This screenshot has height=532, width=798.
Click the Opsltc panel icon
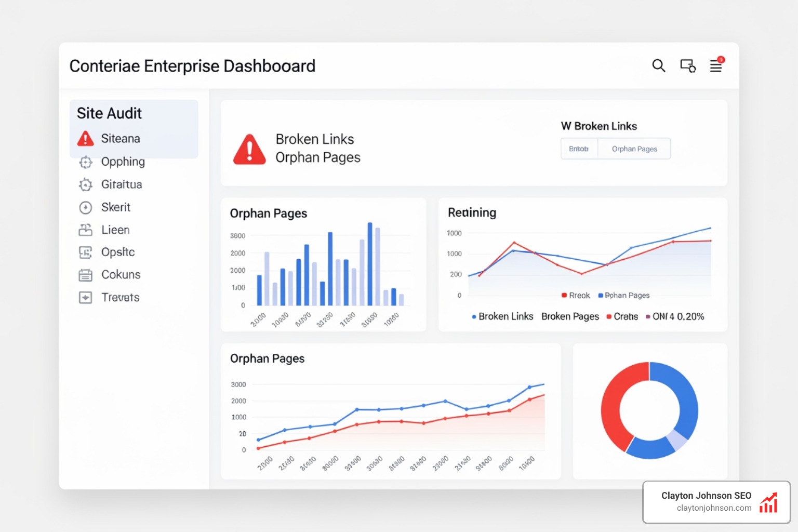[85, 252]
